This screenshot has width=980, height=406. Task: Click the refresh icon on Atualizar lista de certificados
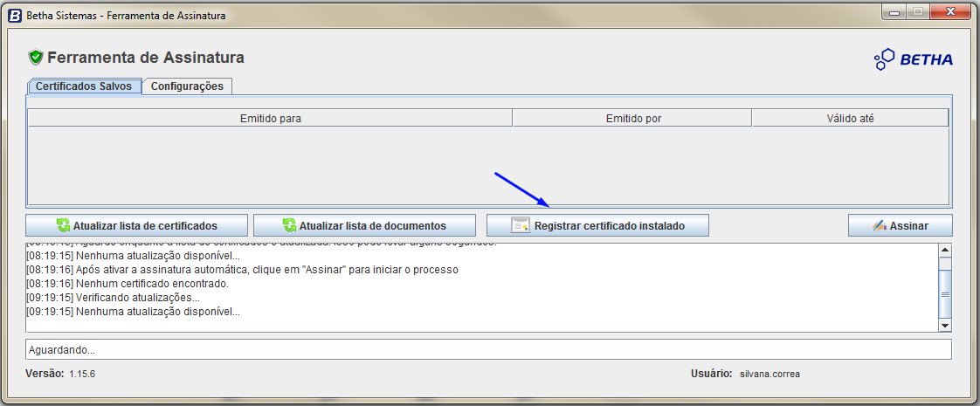coord(63,225)
